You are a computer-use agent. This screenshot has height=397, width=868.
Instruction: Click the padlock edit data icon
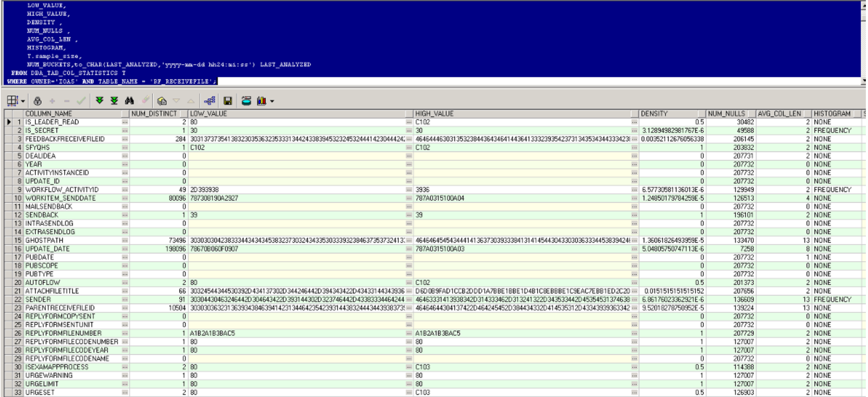(x=37, y=101)
